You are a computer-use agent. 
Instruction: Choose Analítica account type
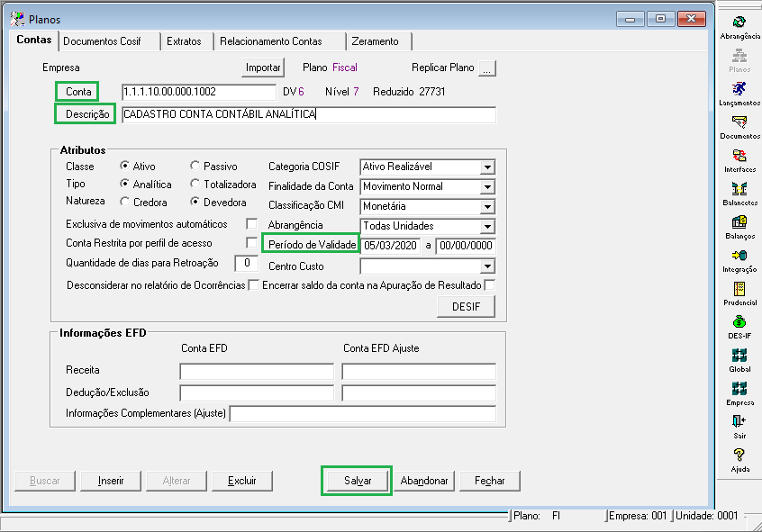click(125, 184)
